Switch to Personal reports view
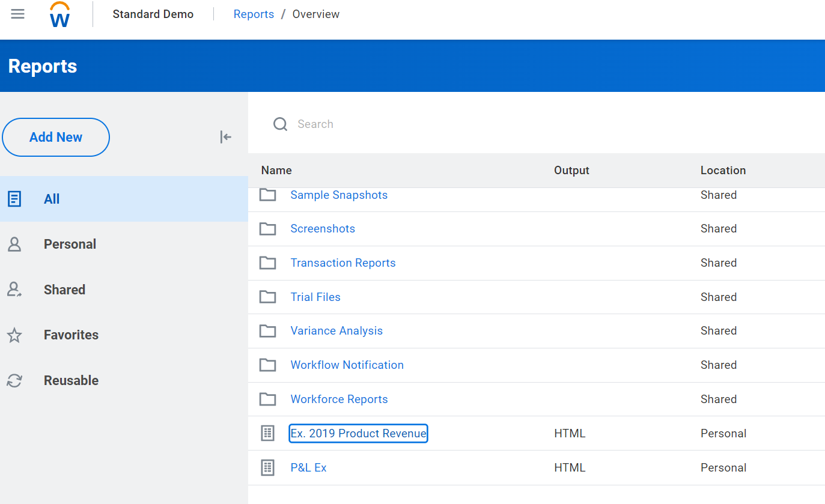The image size is (825, 504). 70,244
